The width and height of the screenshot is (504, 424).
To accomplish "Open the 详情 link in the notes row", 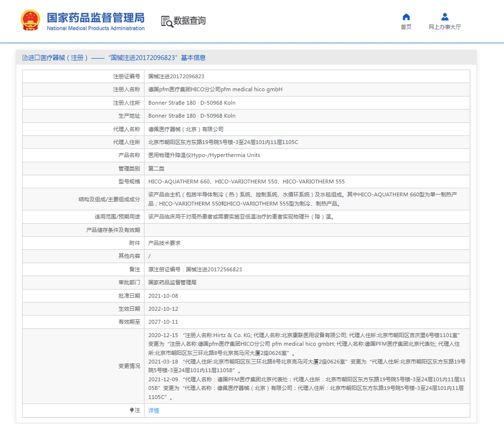I will 154,411.
